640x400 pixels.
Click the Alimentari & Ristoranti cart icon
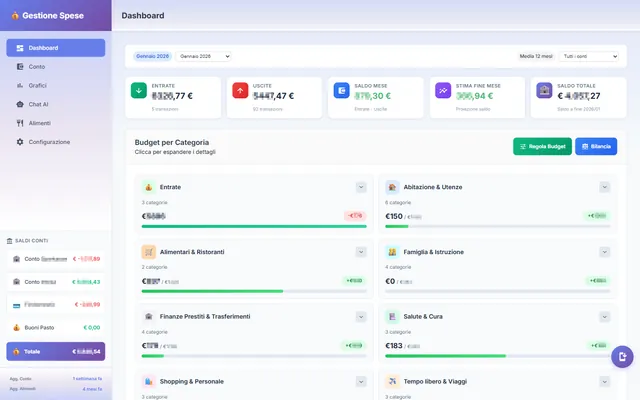149,252
